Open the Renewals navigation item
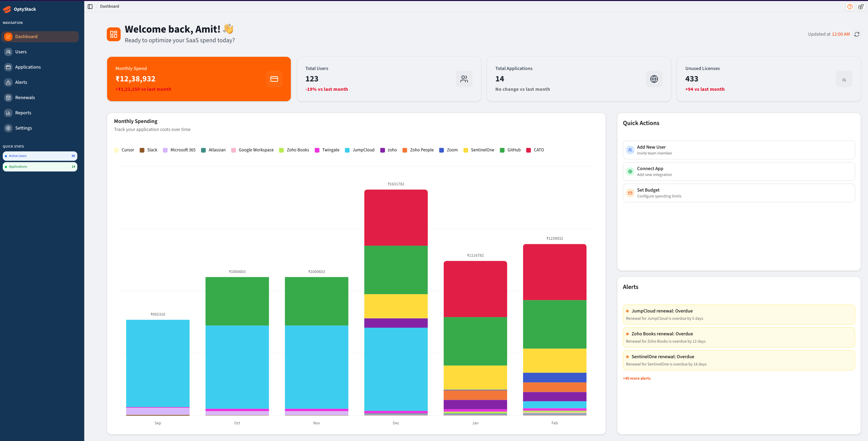The height and width of the screenshot is (441, 868). [25, 98]
